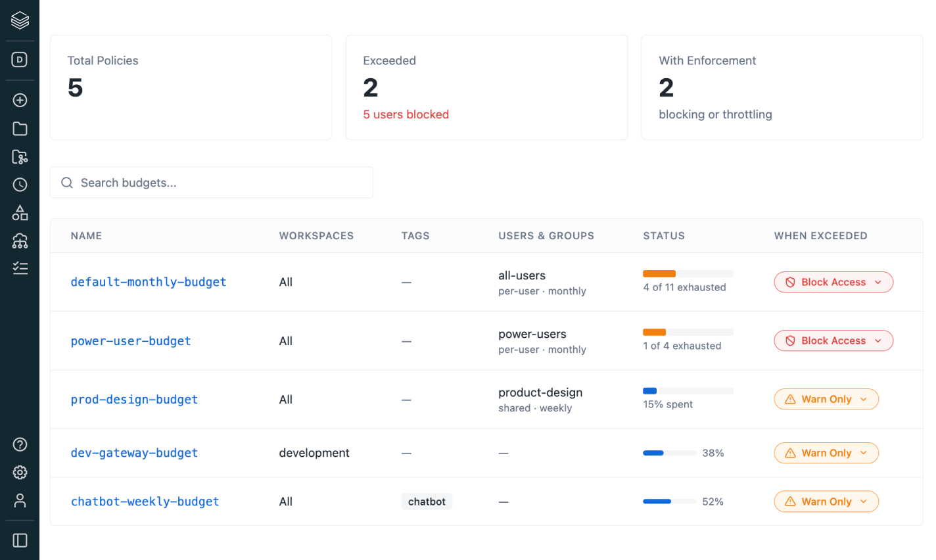The image size is (936, 560).
Task: Expand Block Access dropdown for default-monthly-budget
Action: [x=833, y=282]
